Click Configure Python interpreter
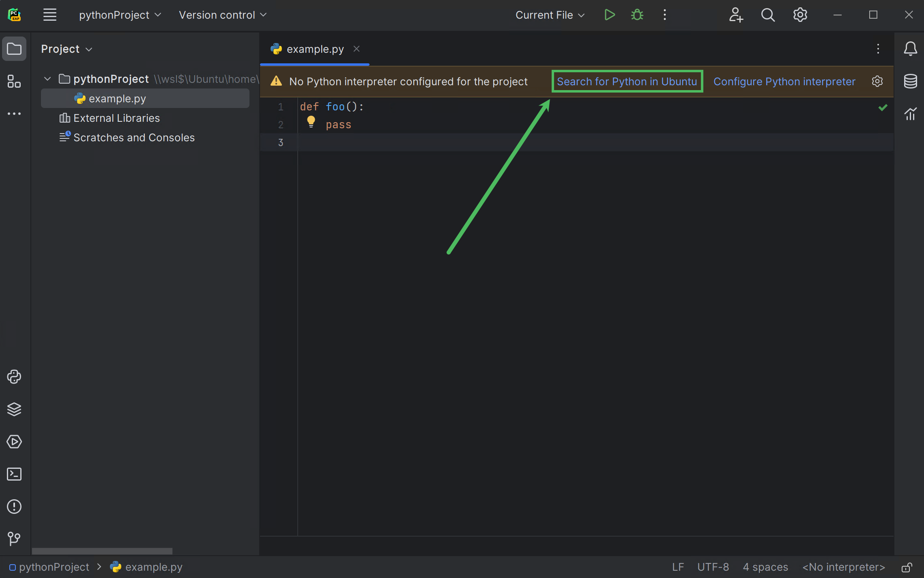The height and width of the screenshot is (578, 924). pos(784,81)
